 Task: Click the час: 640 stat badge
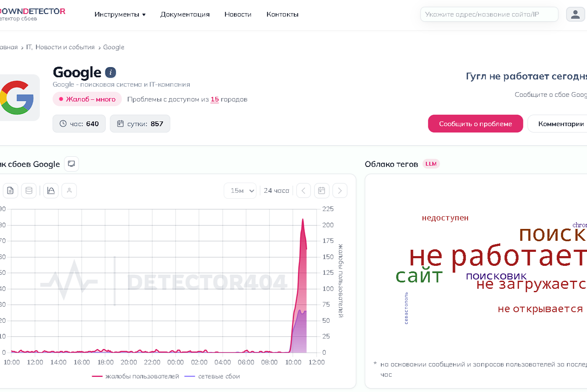pos(79,124)
